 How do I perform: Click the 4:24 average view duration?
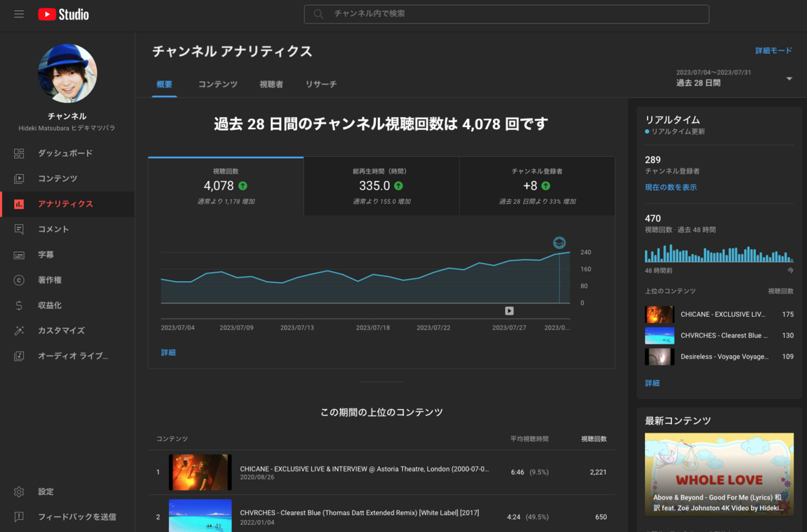[x=514, y=517]
